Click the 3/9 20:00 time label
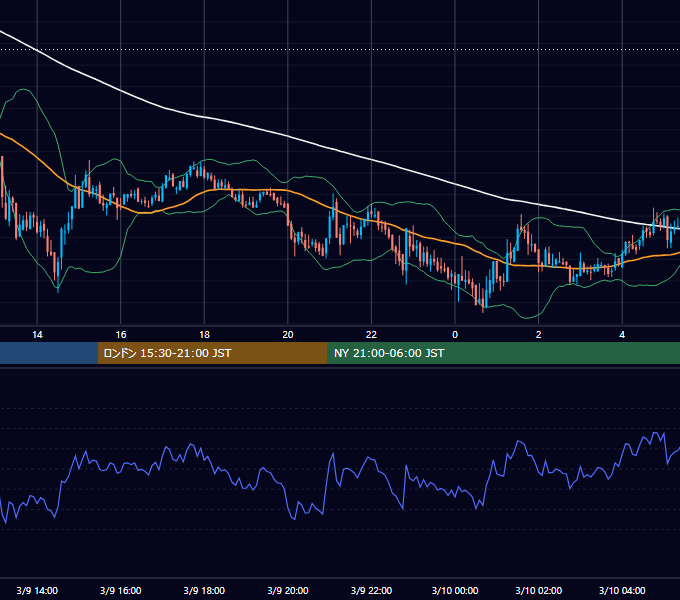Screen dimensions: 680x600 (288, 590)
